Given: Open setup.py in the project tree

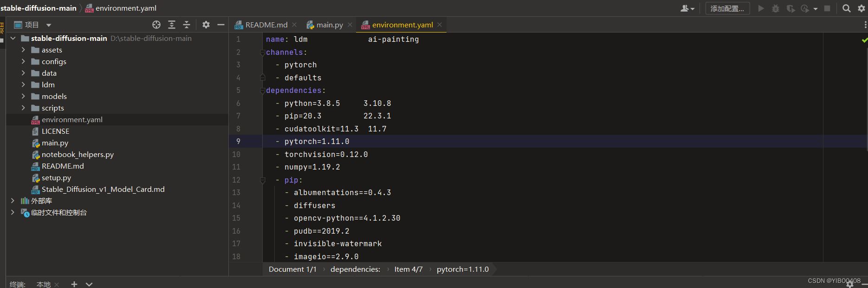Looking at the screenshot, I should [56, 177].
